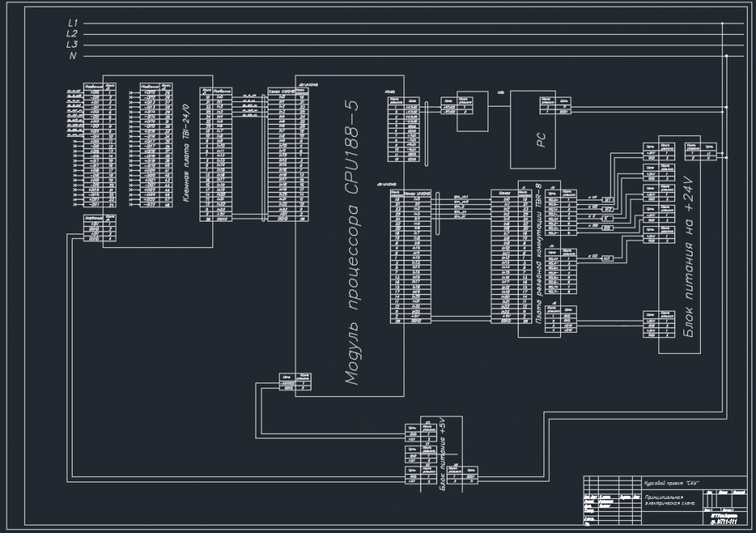
Task: Pick the boxed 'M2' relay symbol
Action: point(608,209)
